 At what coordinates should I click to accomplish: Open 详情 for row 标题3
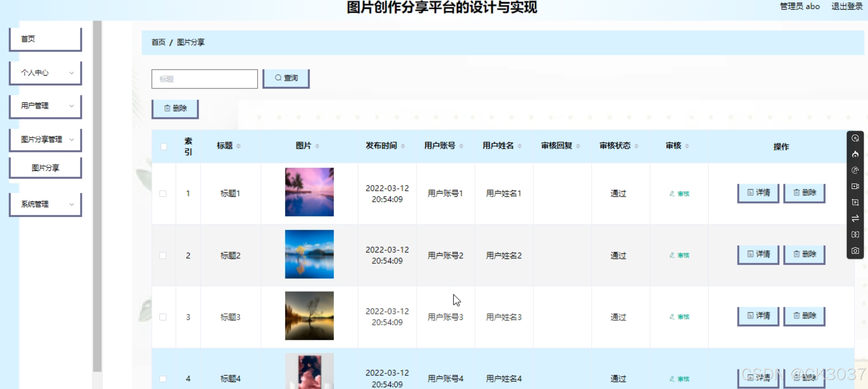pyautogui.click(x=758, y=316)
